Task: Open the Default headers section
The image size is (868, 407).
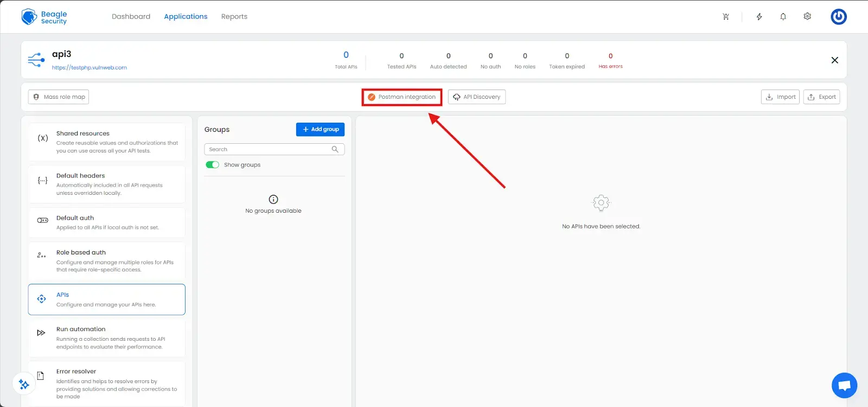Action: 107,185
